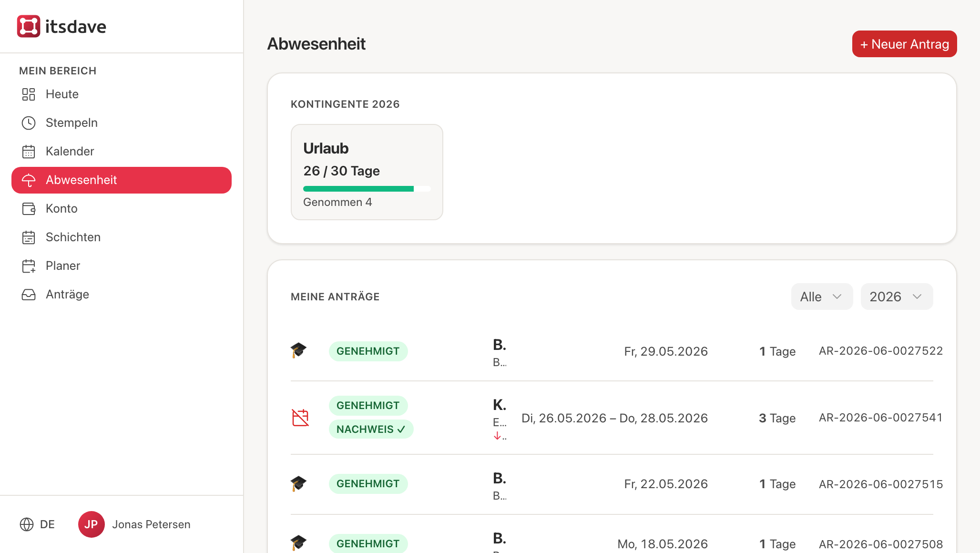Click GENEHMIGT badge for AR-2026-06-0027508
The height and width of the screenshot is (553, 980).
pos(368,543)
